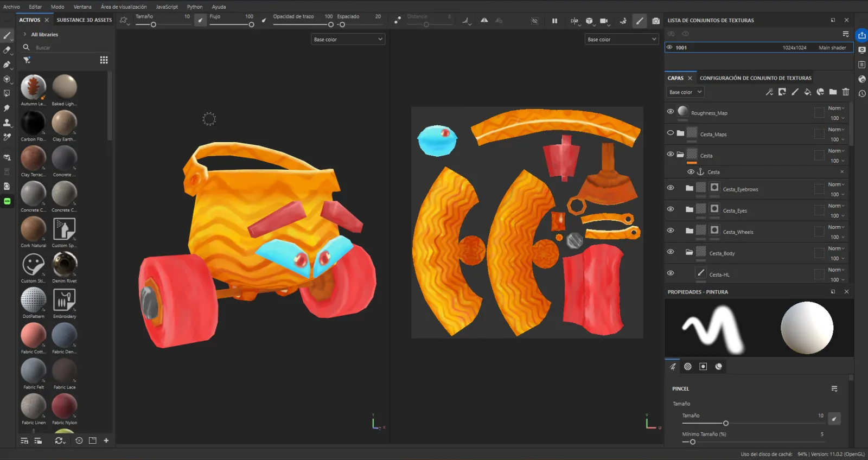Viewport: 868px width, 460px height.
Task: Open the add effect magic wand menu
Action: pyautogui.click(x=769, y=92)
